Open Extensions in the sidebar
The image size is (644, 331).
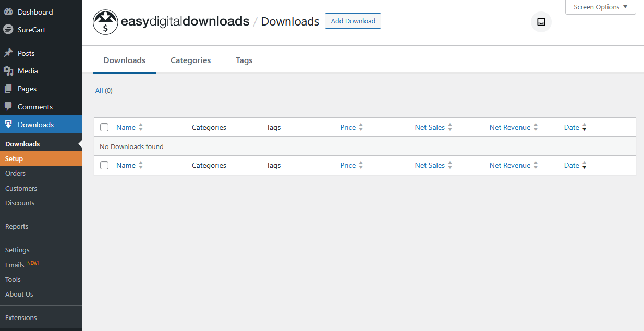[41, 317]
